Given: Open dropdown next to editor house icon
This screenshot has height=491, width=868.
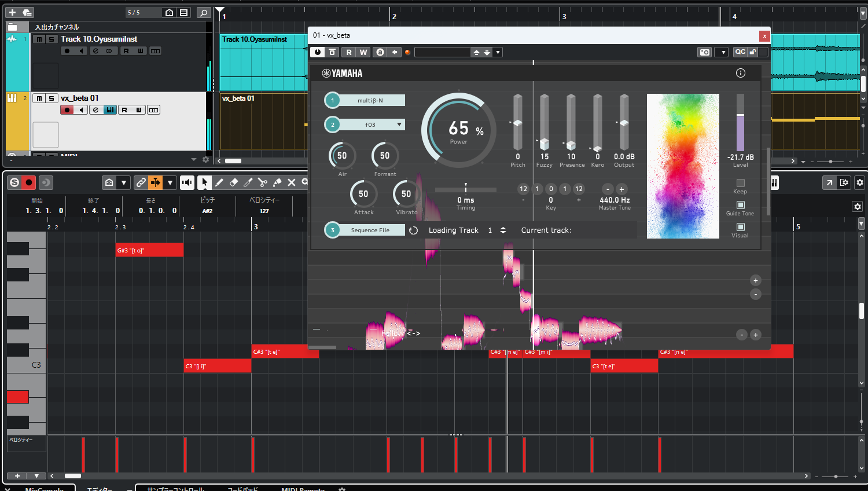Looking at the screenshot, I should point(123,182).
